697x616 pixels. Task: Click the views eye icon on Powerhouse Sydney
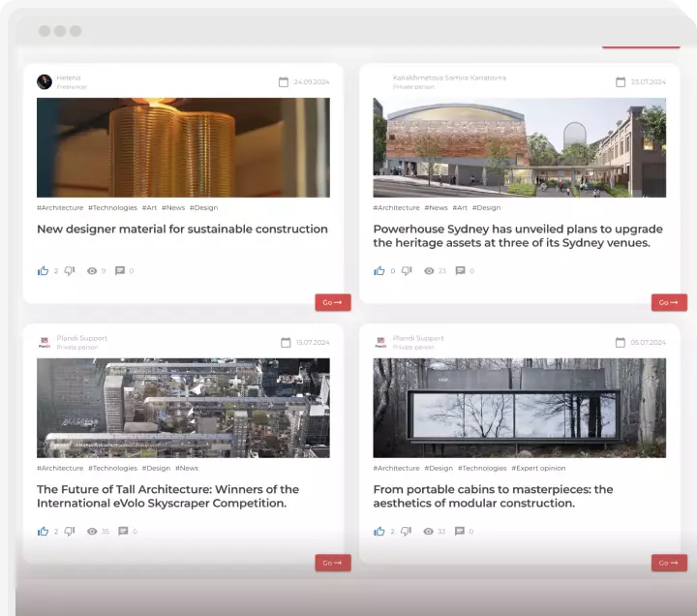[429, 271]
